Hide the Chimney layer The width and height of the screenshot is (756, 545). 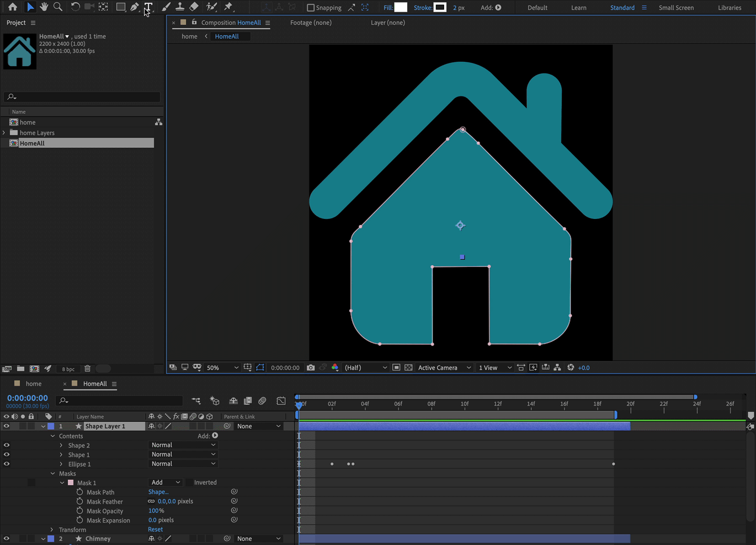point(7,538)
